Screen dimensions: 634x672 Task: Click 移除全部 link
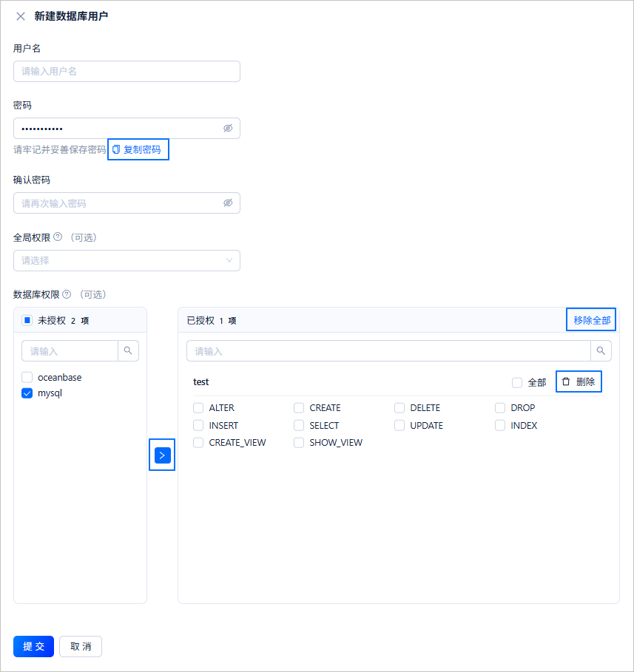pos(592,320)
